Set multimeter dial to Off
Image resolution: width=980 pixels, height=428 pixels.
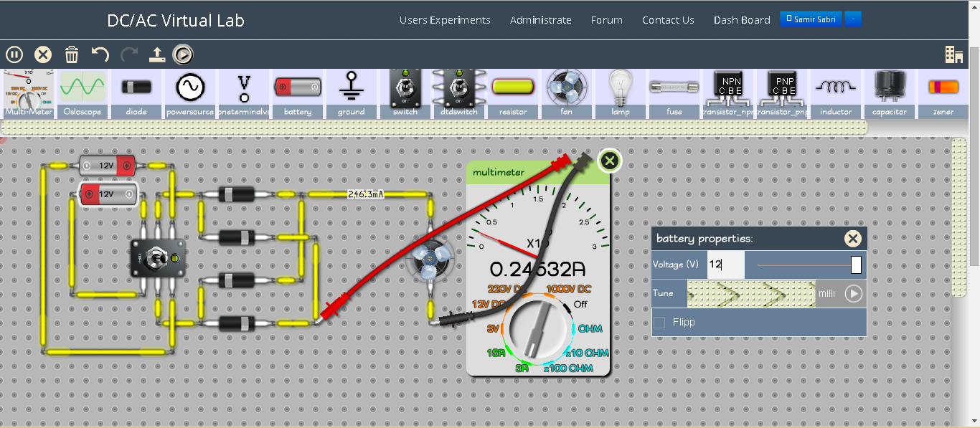580,304
